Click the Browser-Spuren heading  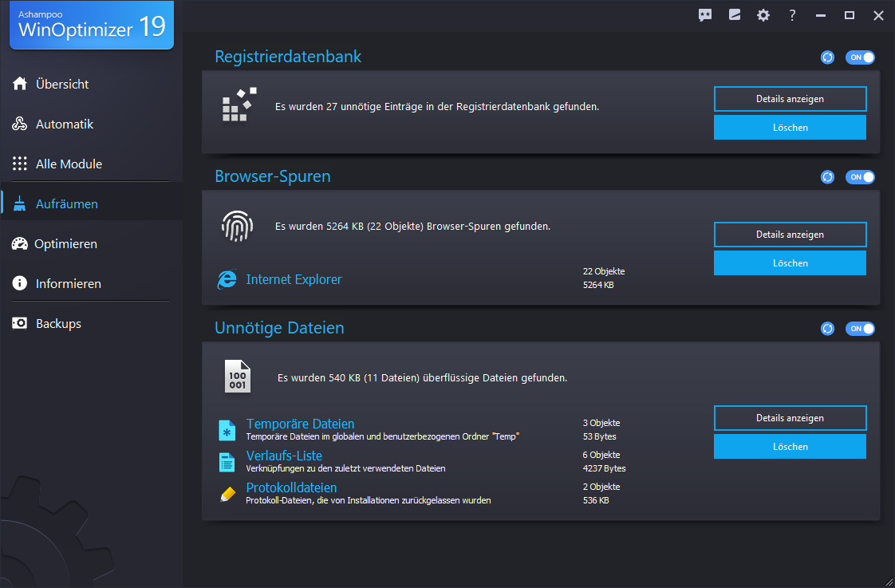(273, 176)
